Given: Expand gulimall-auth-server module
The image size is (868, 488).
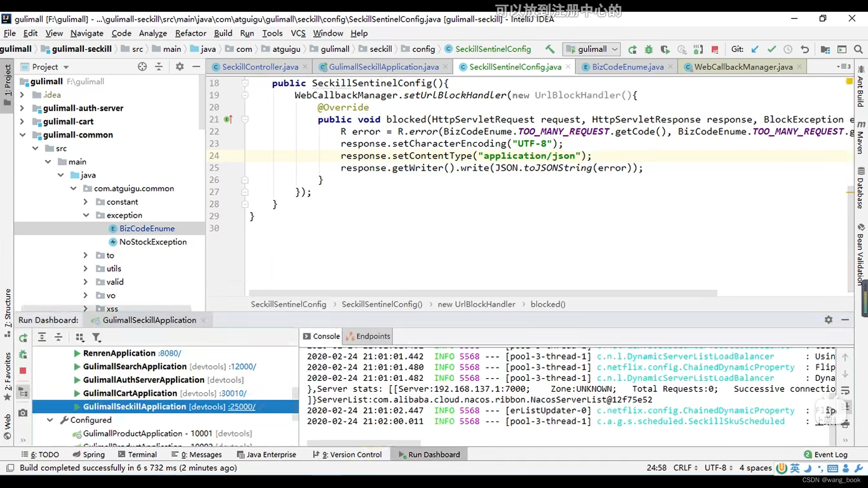Looking at the screenshot, I should (x=22, y=108).
